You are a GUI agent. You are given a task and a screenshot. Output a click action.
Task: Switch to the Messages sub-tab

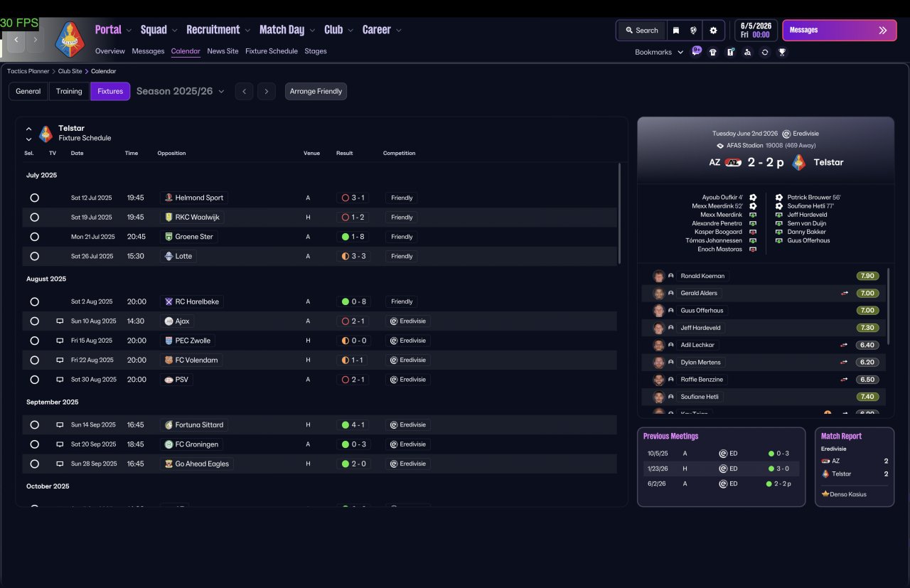coord(148,51)
